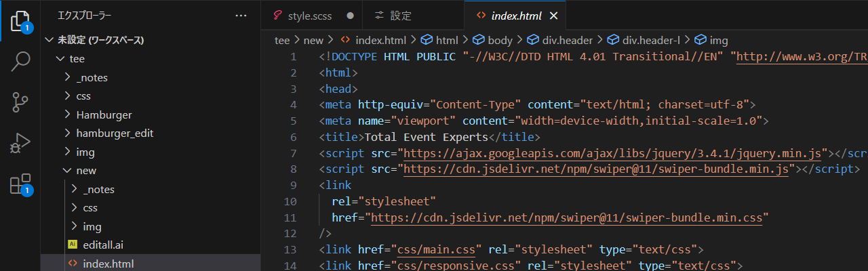Close the index.html editor tab
This screenshot has height=271, width=868.
click(x=553, y=16)
